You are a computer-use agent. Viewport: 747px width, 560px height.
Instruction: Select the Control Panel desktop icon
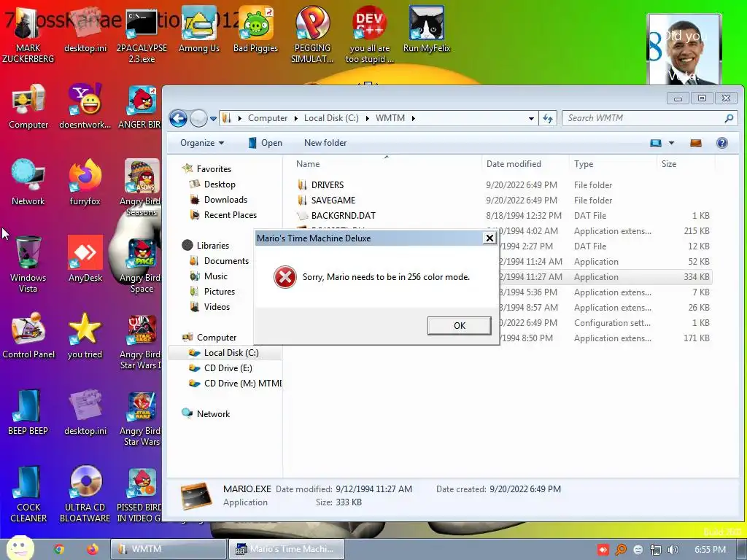(x=28, y=336)
